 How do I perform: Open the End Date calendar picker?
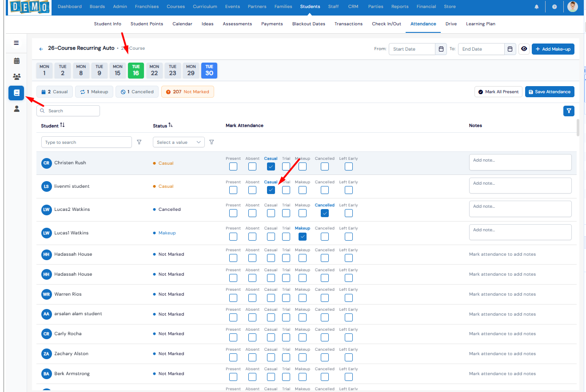(x=510, y=49)
